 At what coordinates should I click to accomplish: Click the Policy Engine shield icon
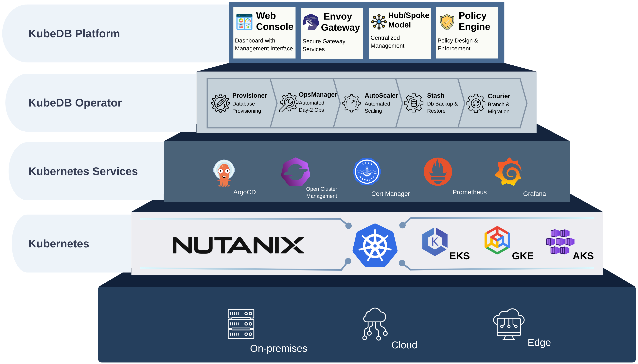tap(447, 22)
